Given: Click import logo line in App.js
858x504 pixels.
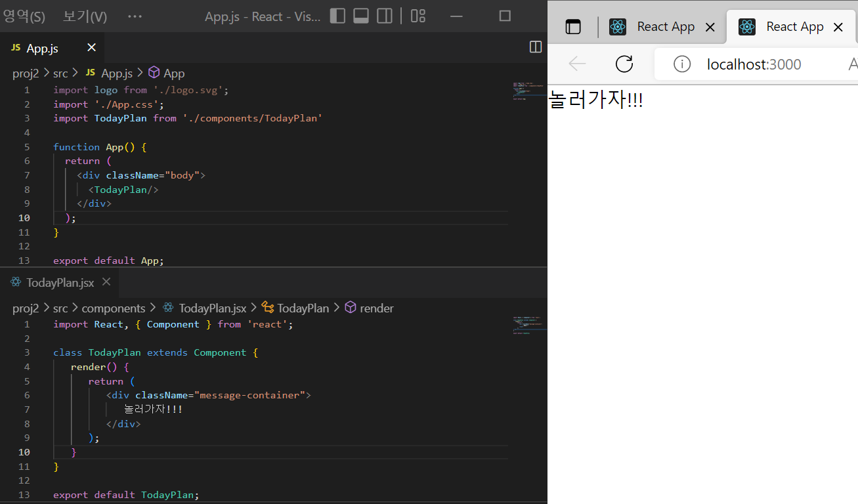Looking at the screenshot, I should 141,90.
